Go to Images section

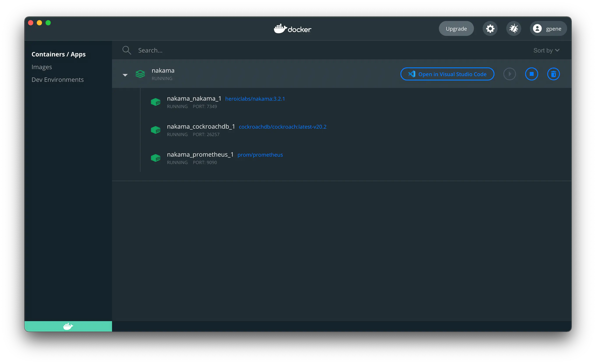click(42, 67)
